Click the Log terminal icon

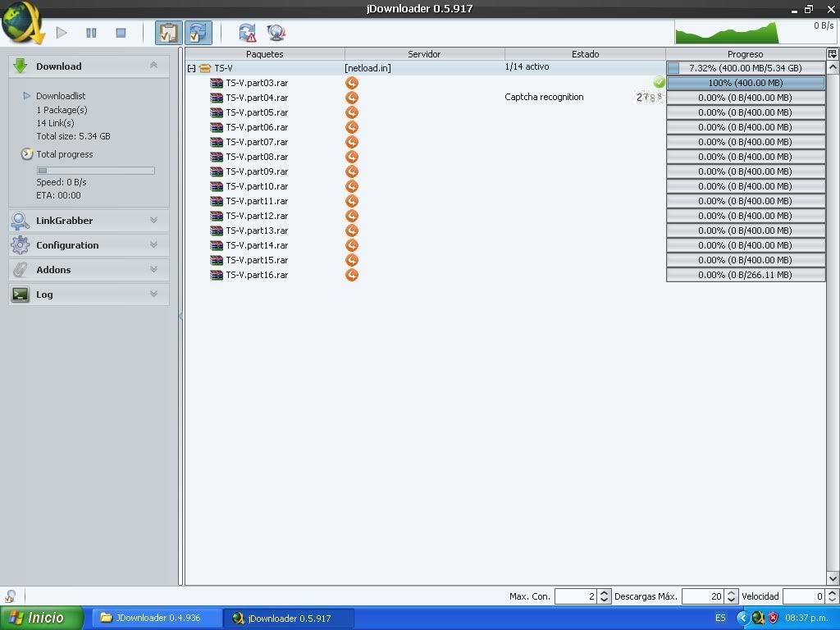(21, 294)
